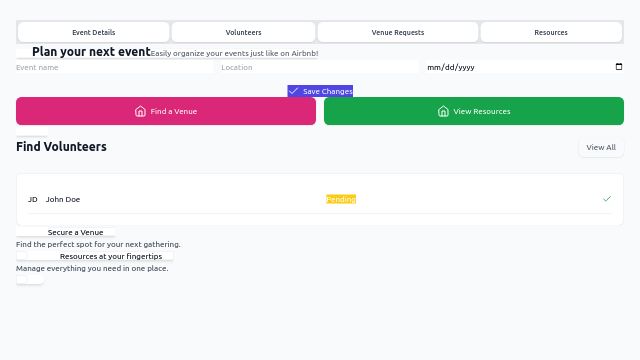
Task: Click the Plan your next event title
Action: (x=91, y=52)
